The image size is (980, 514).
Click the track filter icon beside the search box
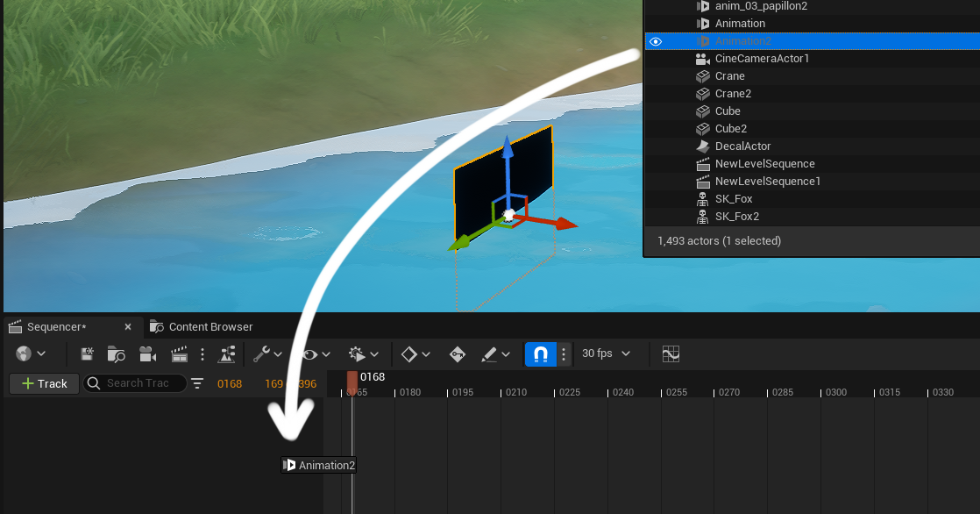[197, 383]
